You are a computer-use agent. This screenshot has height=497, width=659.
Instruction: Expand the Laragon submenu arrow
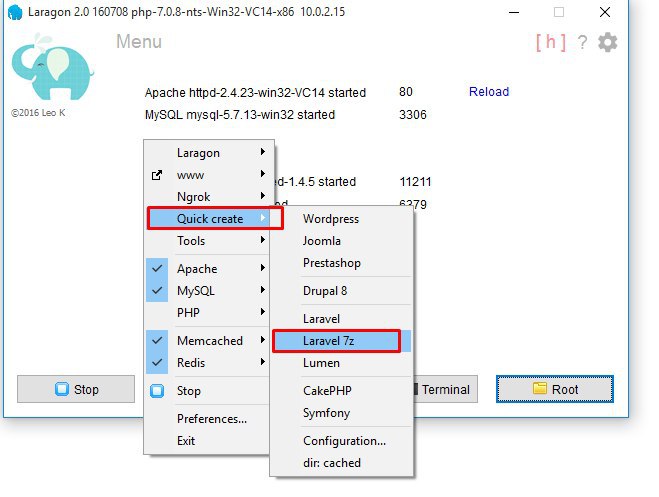coord(263,152)
